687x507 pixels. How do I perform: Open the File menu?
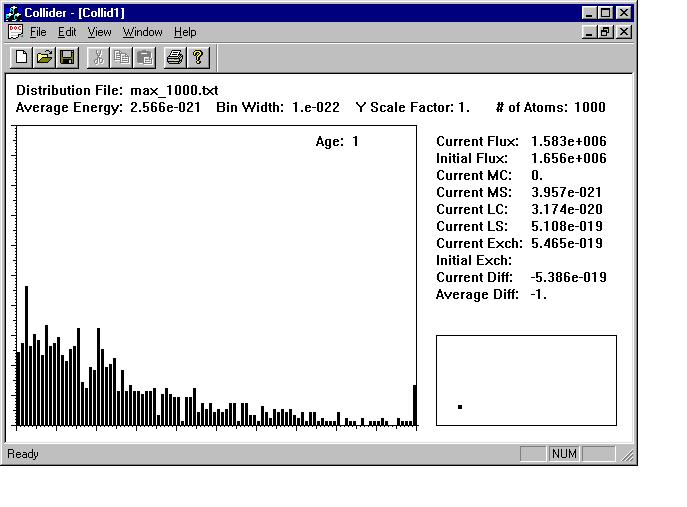(38, 32)
